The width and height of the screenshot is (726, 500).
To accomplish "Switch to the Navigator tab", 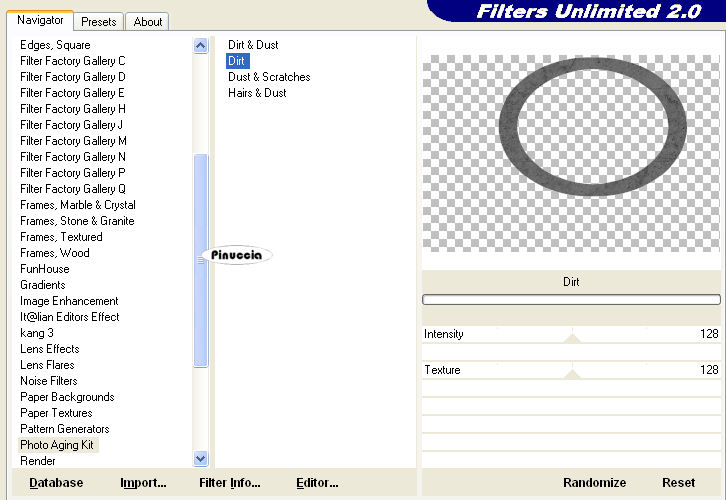I will click(40, 20).
